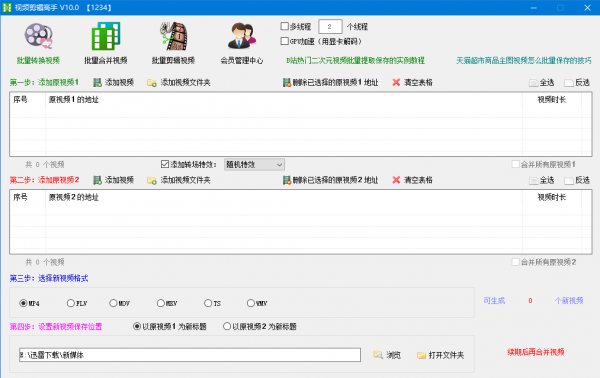Select the FLV format radio button
Screen dimensions: 600x378
[70, 303]
